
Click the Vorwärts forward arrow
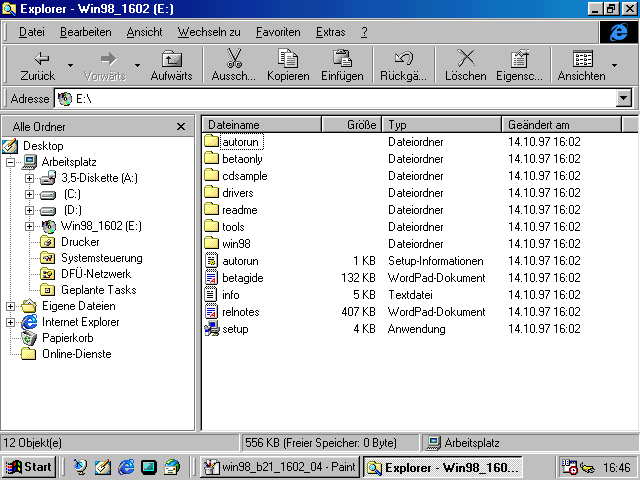pyautogui.click(x=105, y=65)
